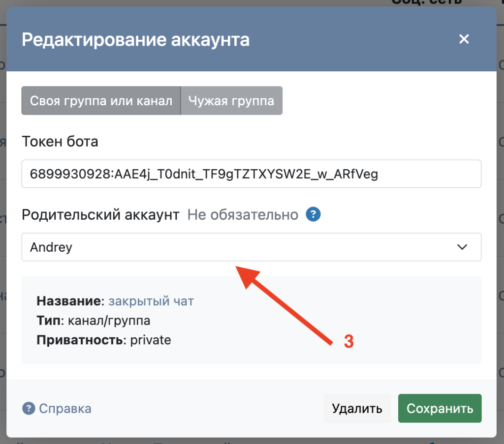504x444 pixels.
Task: Open the blue help tooltip icon by "Не обязательно"
Action: coord(314,215)
